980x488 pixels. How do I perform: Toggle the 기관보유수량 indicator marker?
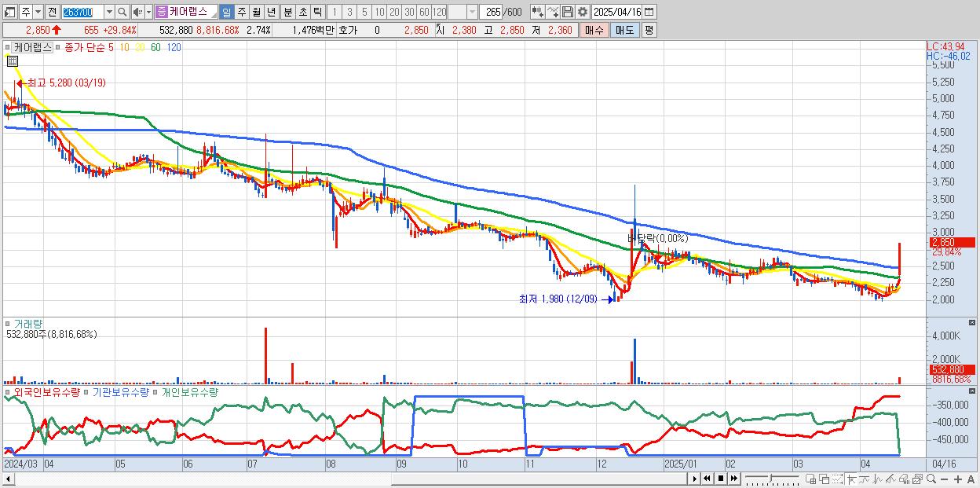point(87,391)
